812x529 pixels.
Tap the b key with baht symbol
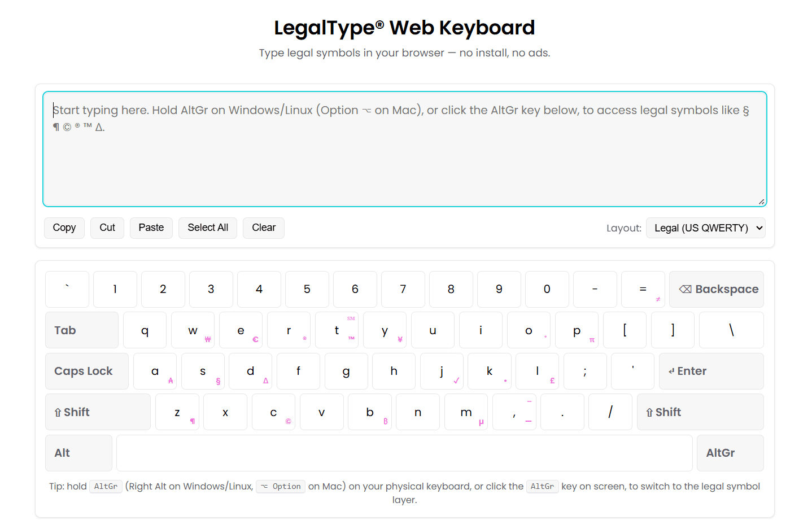click(x=370, y=412)
